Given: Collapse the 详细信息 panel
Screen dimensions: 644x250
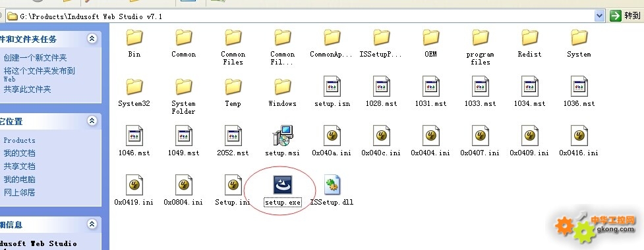Looking at the screenshot, I should 92,224.
